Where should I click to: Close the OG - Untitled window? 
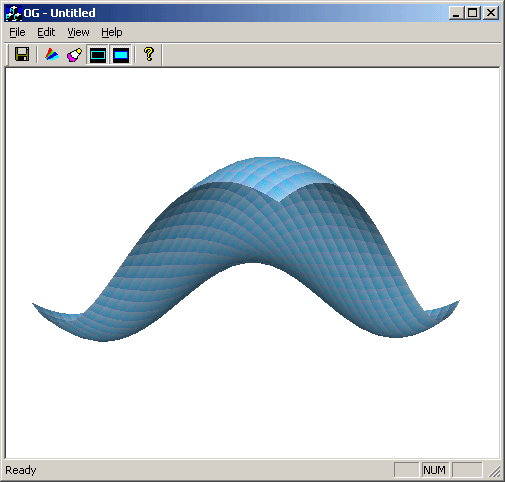point(491,13)
